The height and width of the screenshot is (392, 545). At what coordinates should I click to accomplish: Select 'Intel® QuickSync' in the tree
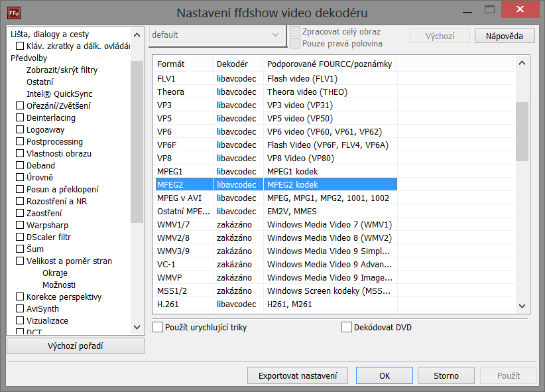(59, 94)
